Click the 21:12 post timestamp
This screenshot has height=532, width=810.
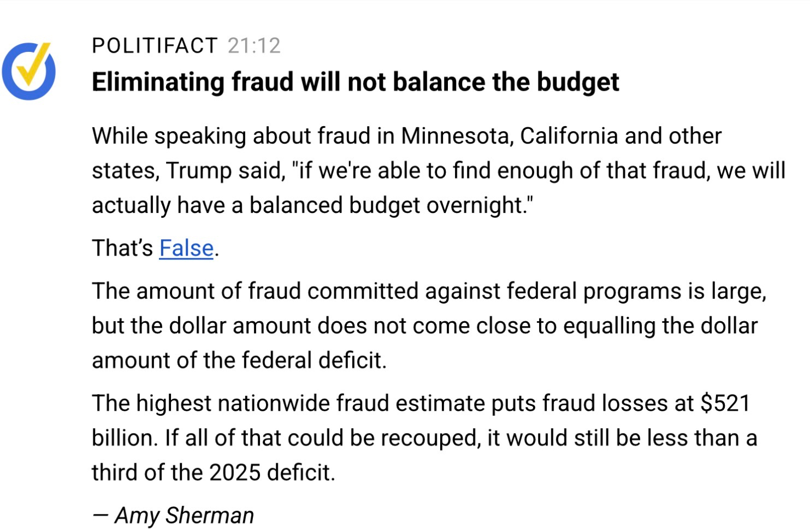[x=254, y=46]
